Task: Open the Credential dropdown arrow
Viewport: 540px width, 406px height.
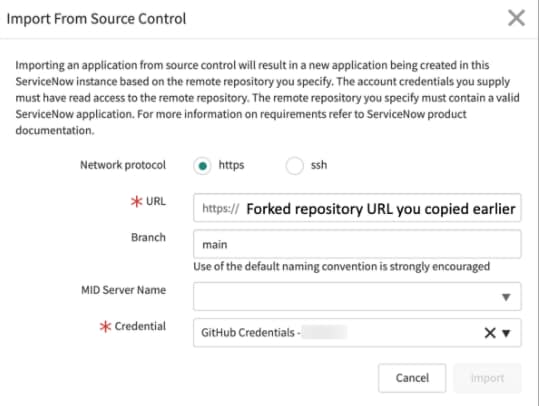Action: pyautogui.click(x=506, y=333)
